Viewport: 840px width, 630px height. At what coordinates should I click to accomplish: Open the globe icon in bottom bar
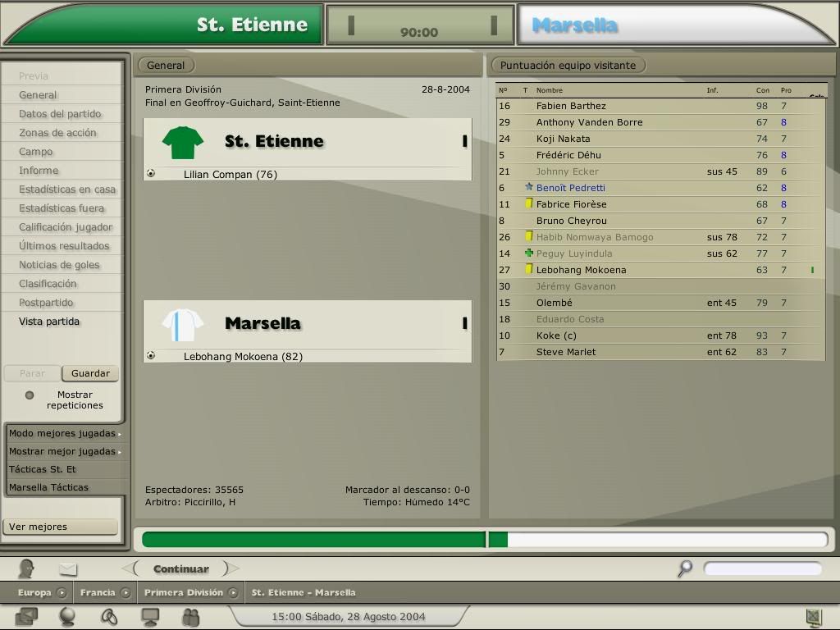67,617
